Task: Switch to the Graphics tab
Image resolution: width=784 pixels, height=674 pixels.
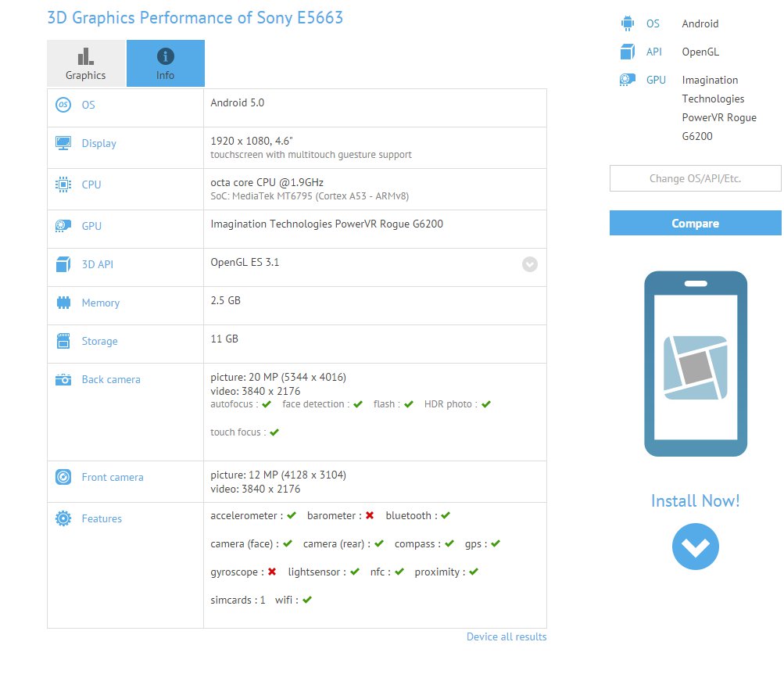Action: 86,63
